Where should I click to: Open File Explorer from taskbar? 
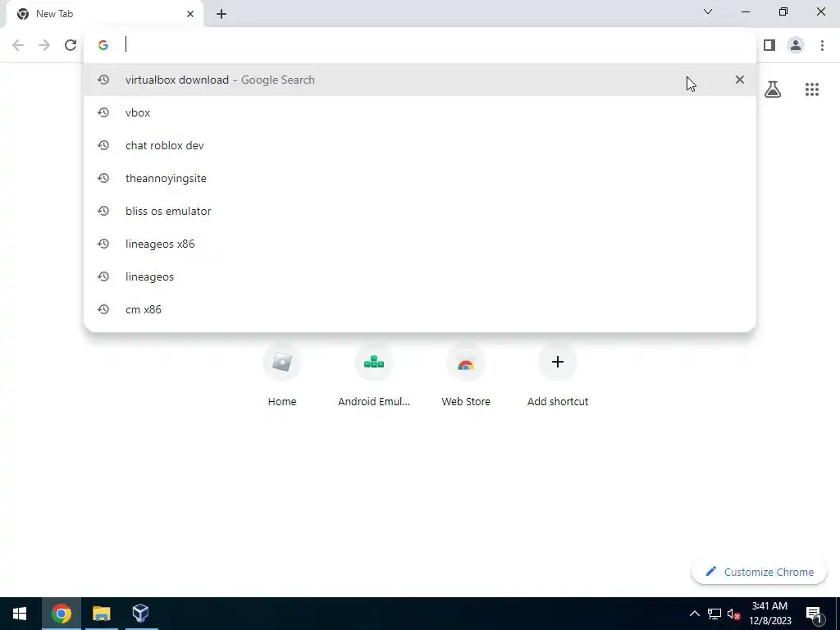point(101,614)
